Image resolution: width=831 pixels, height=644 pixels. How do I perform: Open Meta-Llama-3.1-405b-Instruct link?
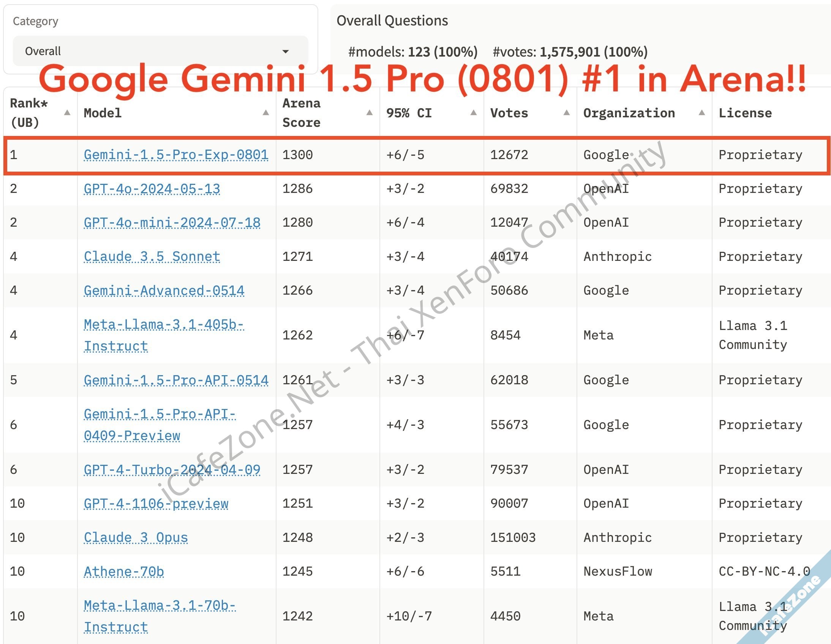click(164, 325)
